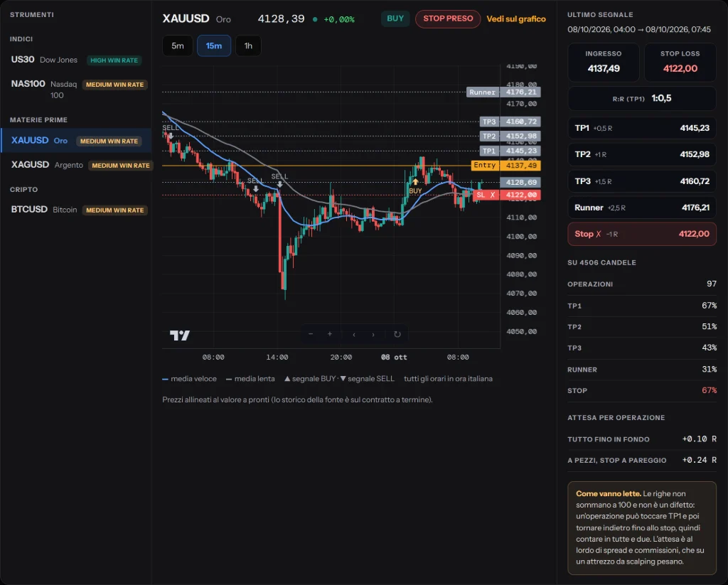Screen dimensions: 728x585
Task: Click the SL X 4122,00 chart label
Action: pos(507,195)
